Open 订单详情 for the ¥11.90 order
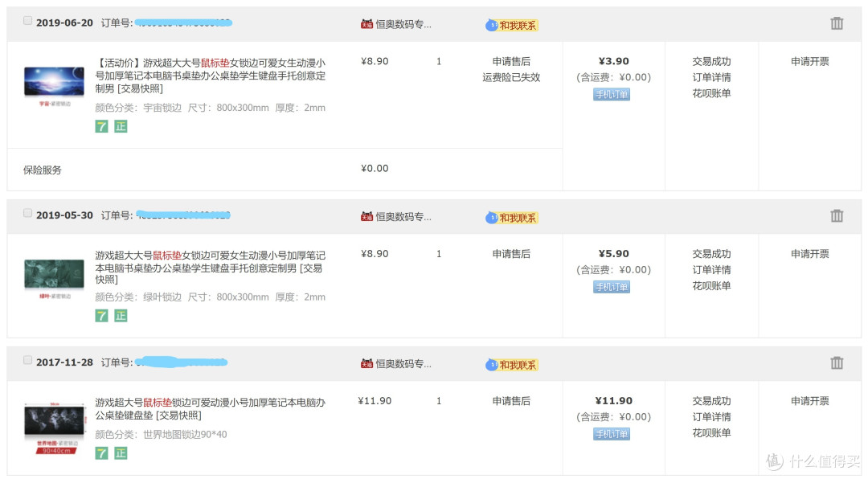The height and width of the screenshot is (479, 868). [712, 417]
